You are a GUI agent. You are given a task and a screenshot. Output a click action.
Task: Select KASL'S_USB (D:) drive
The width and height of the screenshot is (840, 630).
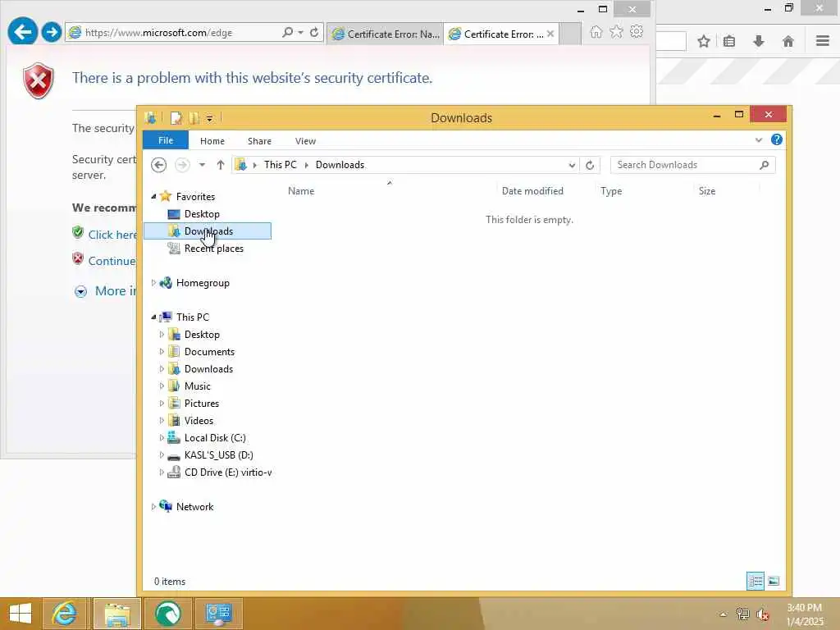pyautogui.click(x=218, y=454)
